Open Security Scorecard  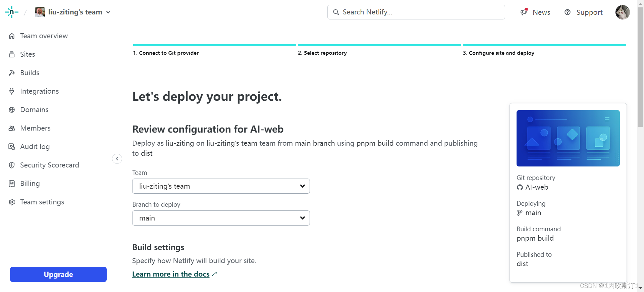pos(50,165)
